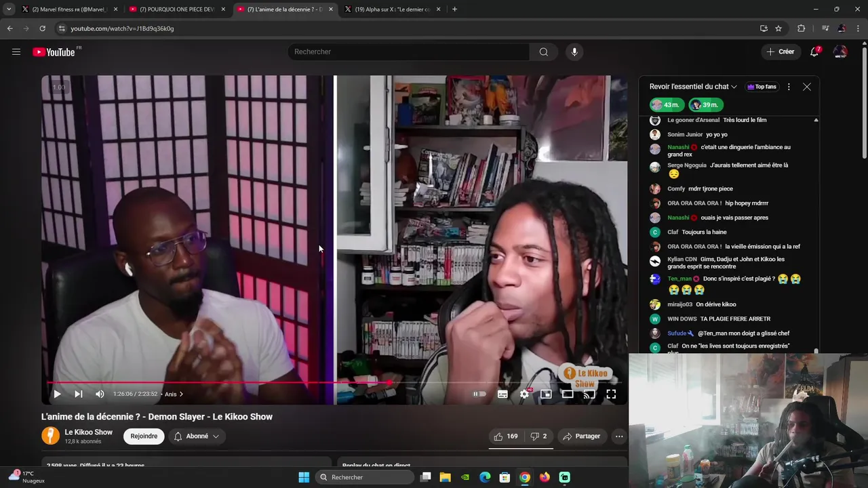Expand the Abonné subscription dropdown
The height and width of the screenshot is (488, 868).
tap(197, 436)
